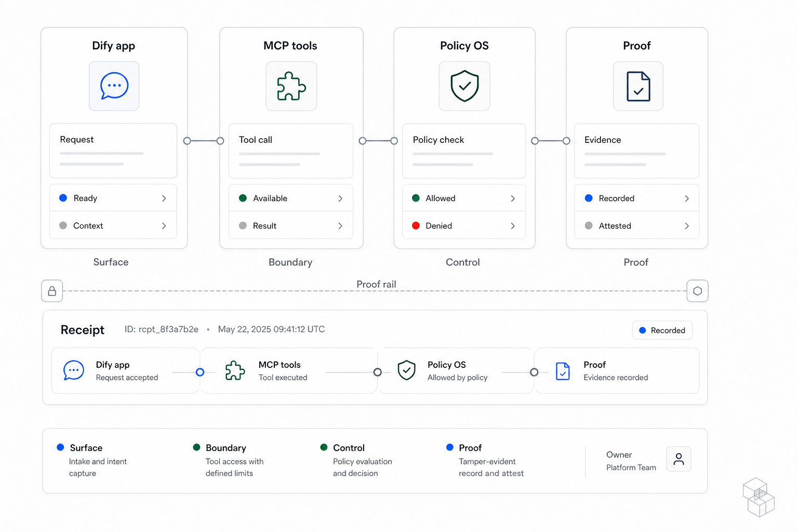The width and height of the screenshot is (798, 532).
Task: Select the node after MCP tools step
Action: click(378, 372)
